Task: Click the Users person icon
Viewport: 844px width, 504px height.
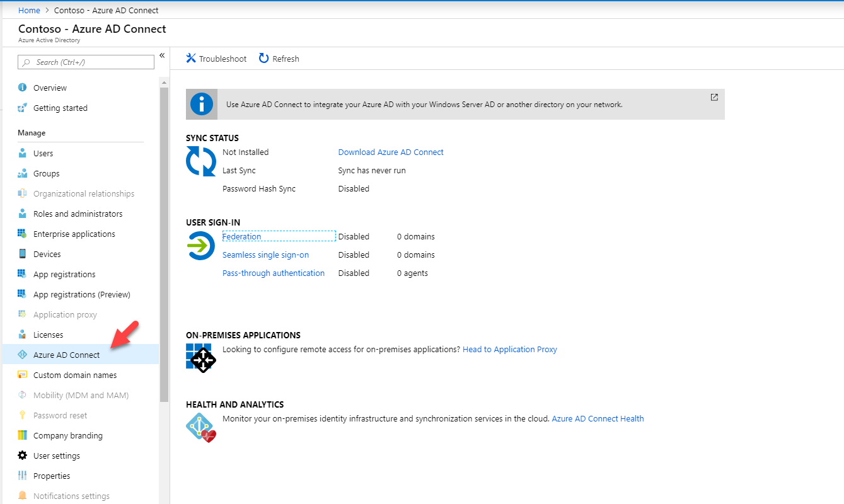Action: (x=23, y=153)
